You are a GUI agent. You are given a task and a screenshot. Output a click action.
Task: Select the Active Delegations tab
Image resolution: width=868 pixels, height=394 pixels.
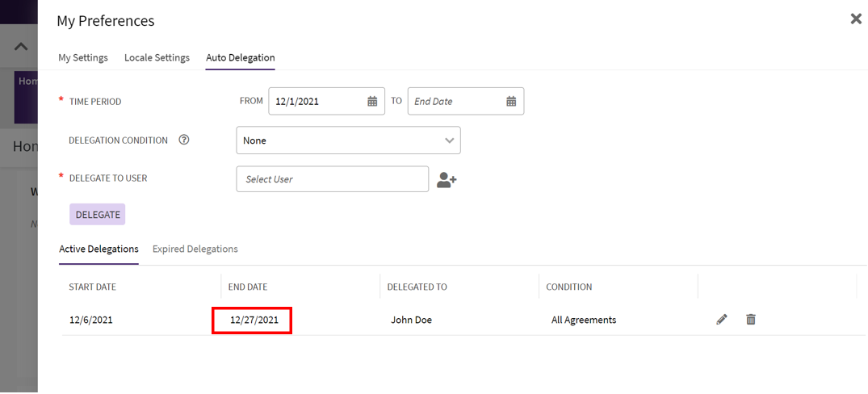pos(99,249)
